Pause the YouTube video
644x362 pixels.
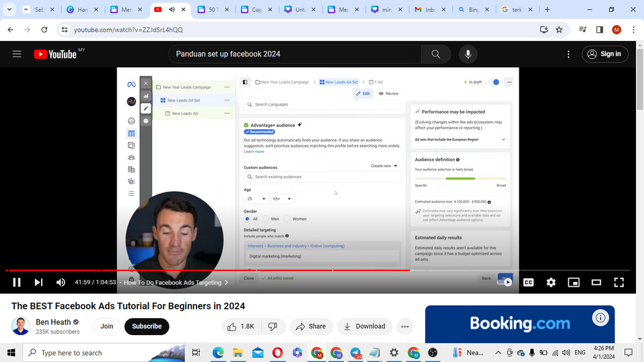[16, 283]
